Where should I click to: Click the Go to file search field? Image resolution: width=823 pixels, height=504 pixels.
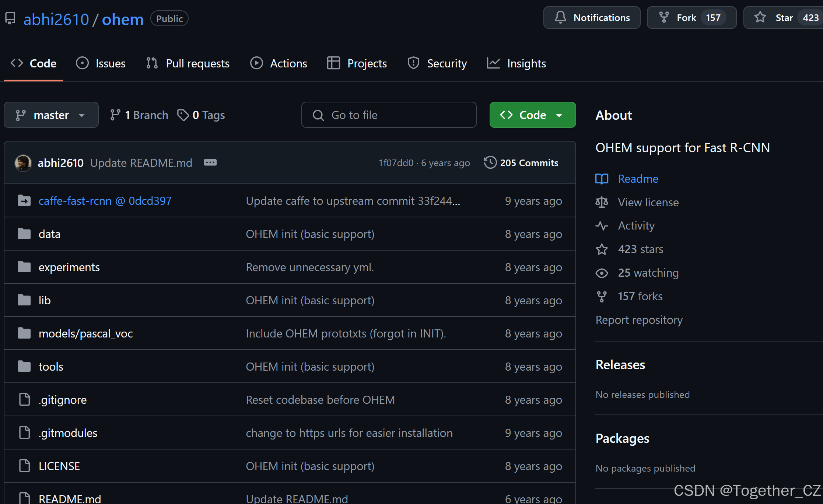pos(389,115)
